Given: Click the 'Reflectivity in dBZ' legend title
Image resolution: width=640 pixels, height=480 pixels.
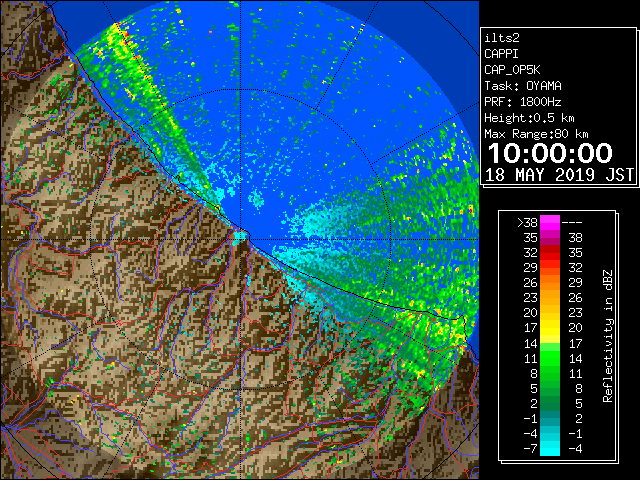Looking at the screenshot, I should [x=608, y=336].
